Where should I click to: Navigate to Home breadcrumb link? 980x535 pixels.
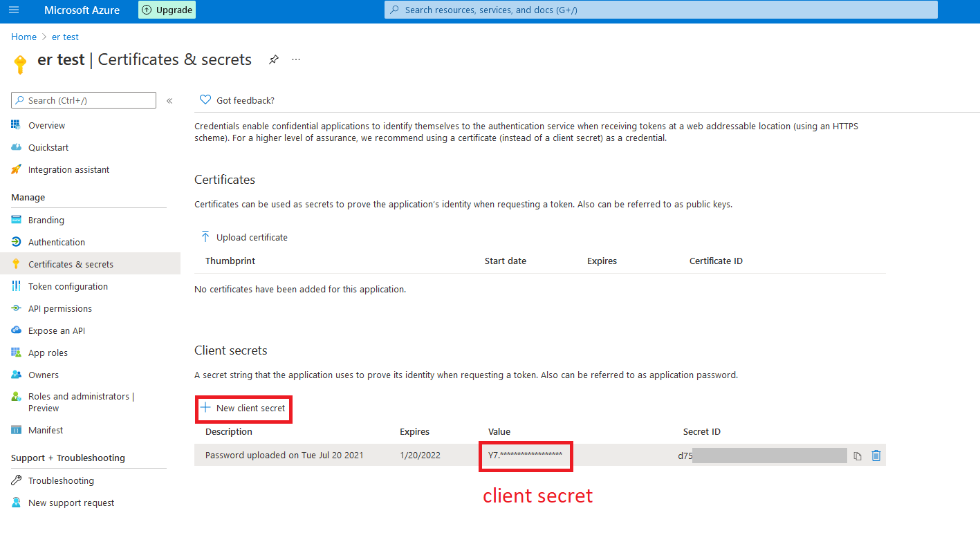24,37
